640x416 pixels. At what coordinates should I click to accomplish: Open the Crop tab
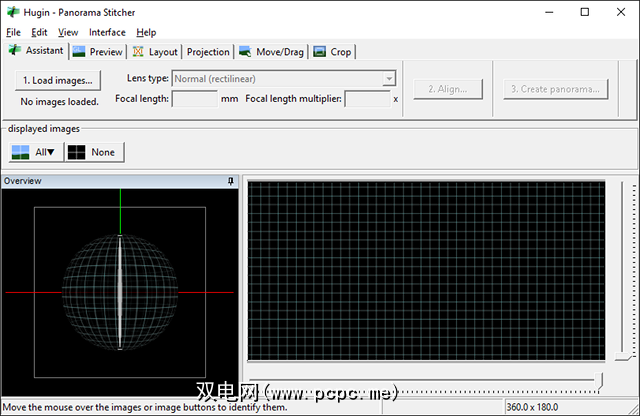pyautogui.click(x=333, y=52)
